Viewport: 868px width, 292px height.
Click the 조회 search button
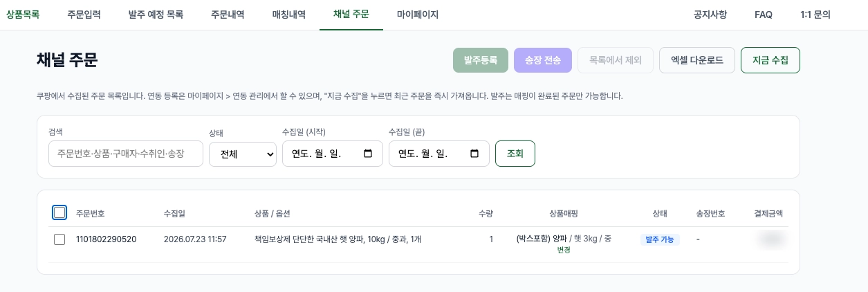pyautogui.click(x=515, y=154)
